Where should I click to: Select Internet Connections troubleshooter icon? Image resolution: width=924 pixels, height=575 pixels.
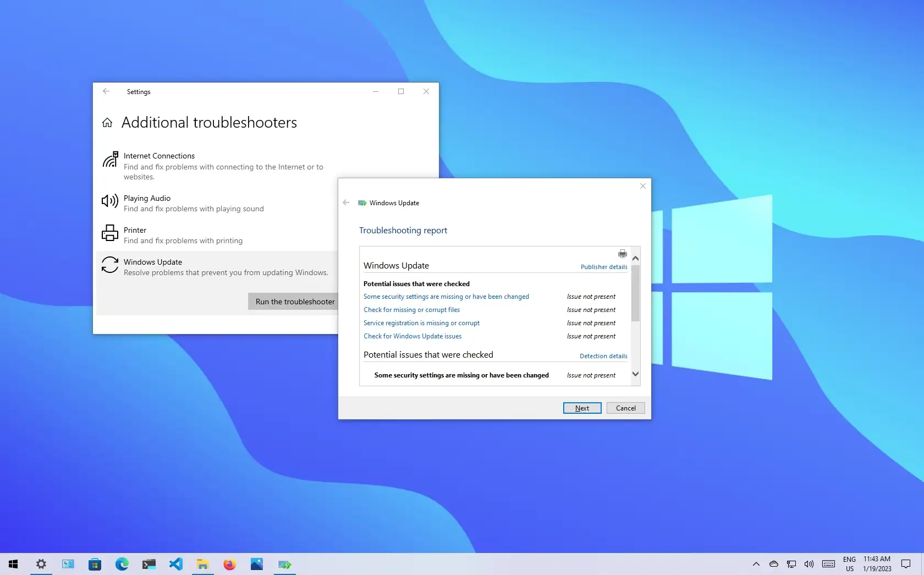[110, 159]
